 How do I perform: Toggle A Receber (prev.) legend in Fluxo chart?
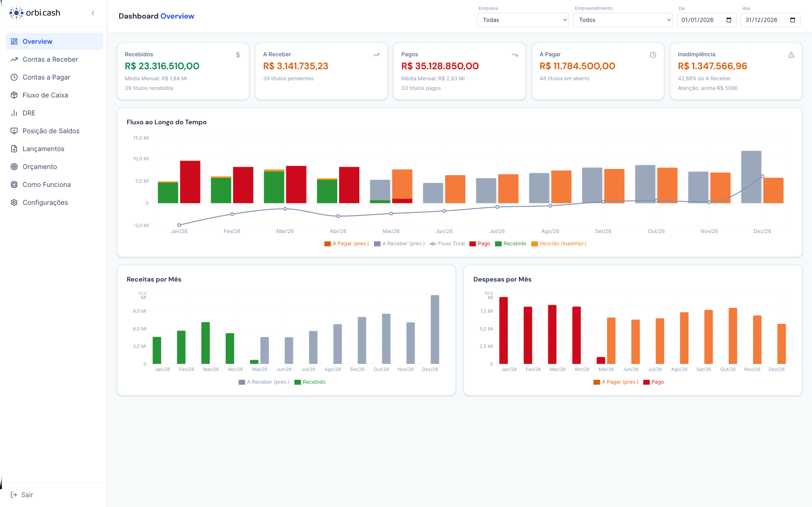point(399,244)
